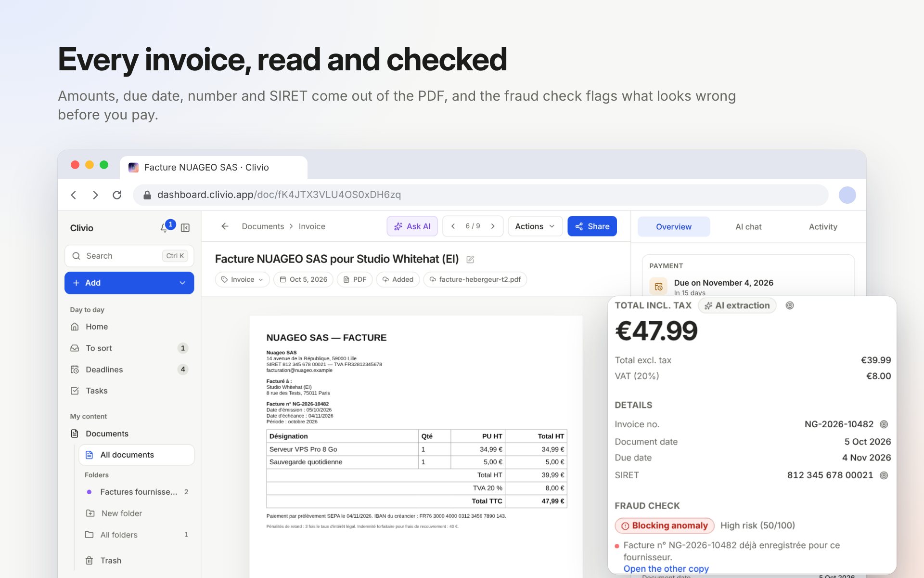Image resolution: width=924 pixels, height=578 pixels.
Task: Open Factures fournisse... folder
Action: coord(136,492)
